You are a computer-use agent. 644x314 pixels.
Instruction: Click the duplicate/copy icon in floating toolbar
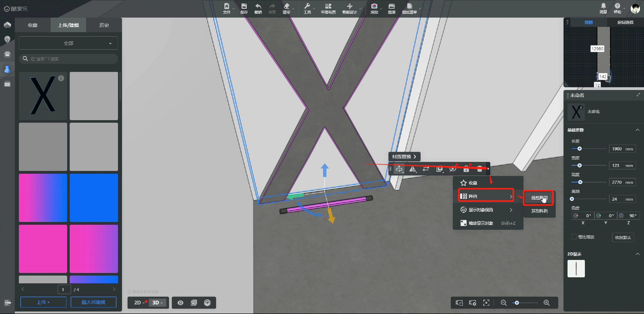(x=439, y=169)
